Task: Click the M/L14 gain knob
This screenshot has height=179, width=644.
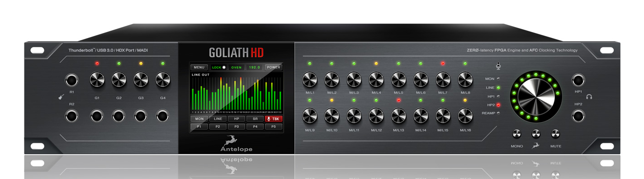Action: [421, 116]
